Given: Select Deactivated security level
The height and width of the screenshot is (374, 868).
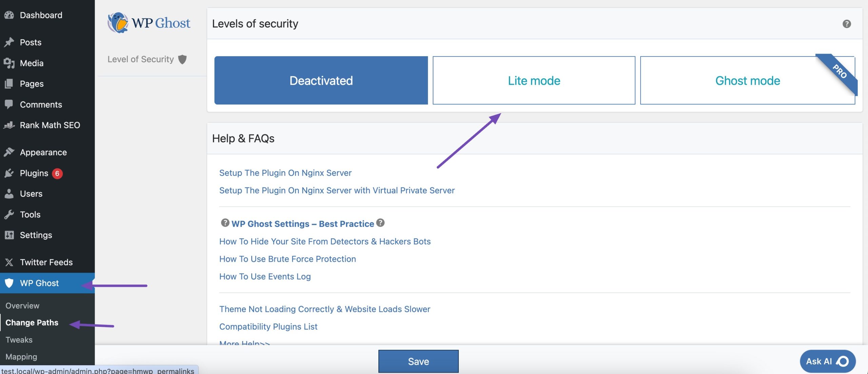Looking at the screenshot, I should click(x=321, y=80).
